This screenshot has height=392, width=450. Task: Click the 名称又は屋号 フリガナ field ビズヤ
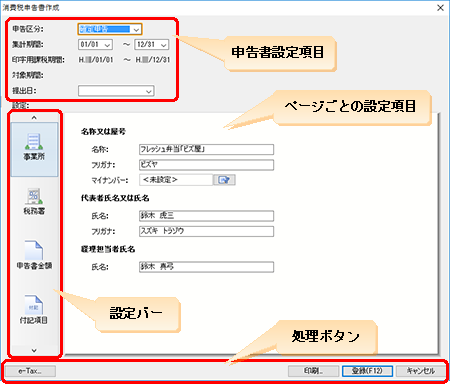click(x=206, y=165)
